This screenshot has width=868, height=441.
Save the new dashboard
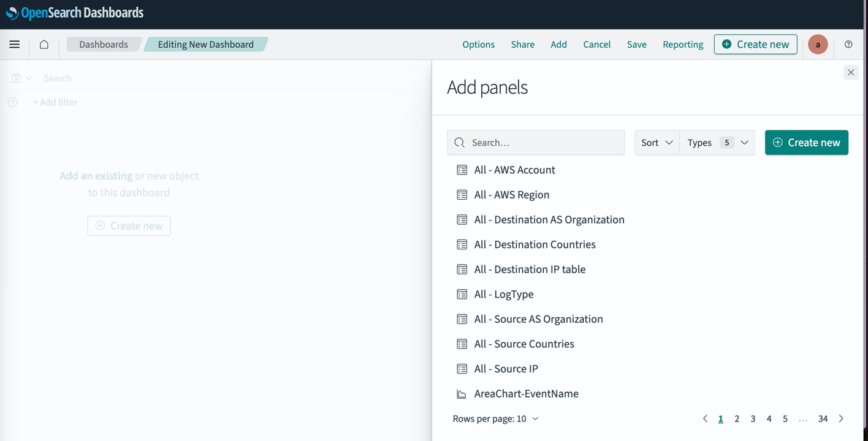(x=637, y=44)
